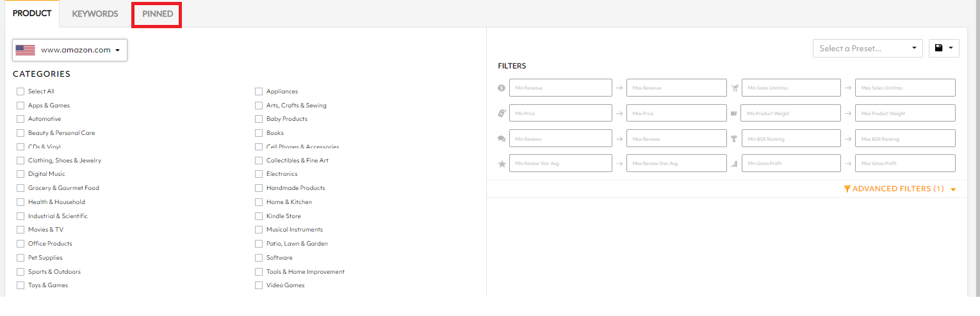The height and width of the screenshot is (316, 980).
Task: Tick the Baby Products checkbox
Action: (x=259, y=119)
